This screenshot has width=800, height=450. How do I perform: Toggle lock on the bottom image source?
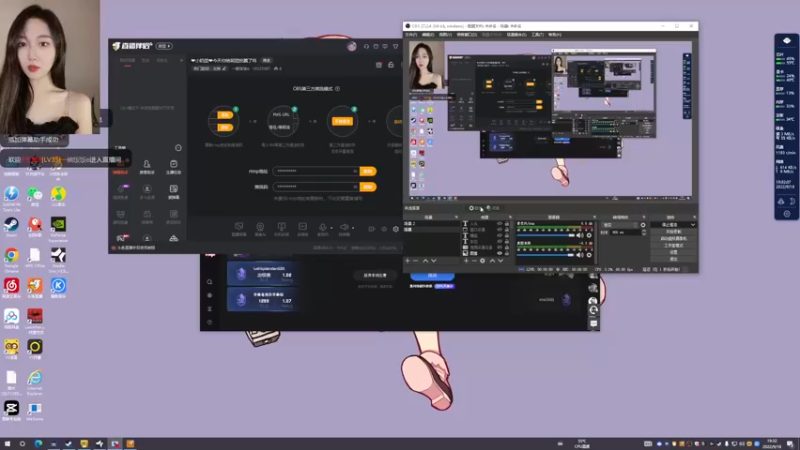(507, 253)
